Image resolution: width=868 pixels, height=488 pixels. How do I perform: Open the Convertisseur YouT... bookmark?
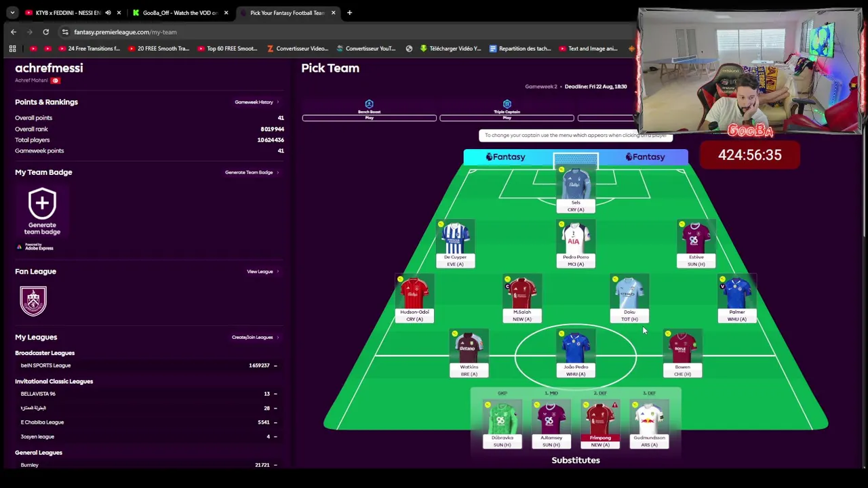pos(366,48)
